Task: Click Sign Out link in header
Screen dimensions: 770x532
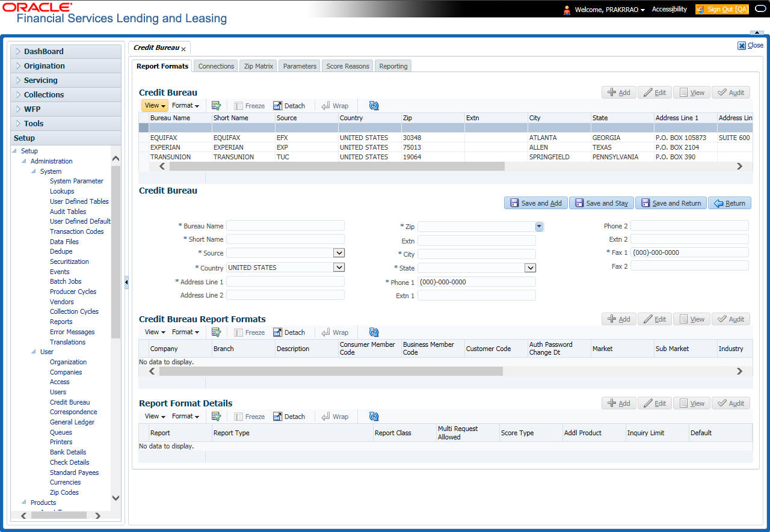Action: tap(722, 10)
